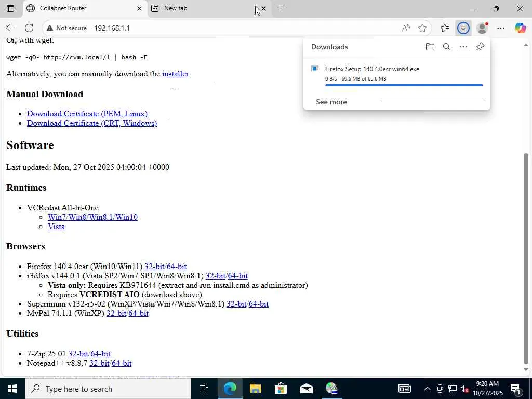This screenshot has width=532, height=399.
Task: Open Microsoft Store from taskbar
Action: [281, 389]
